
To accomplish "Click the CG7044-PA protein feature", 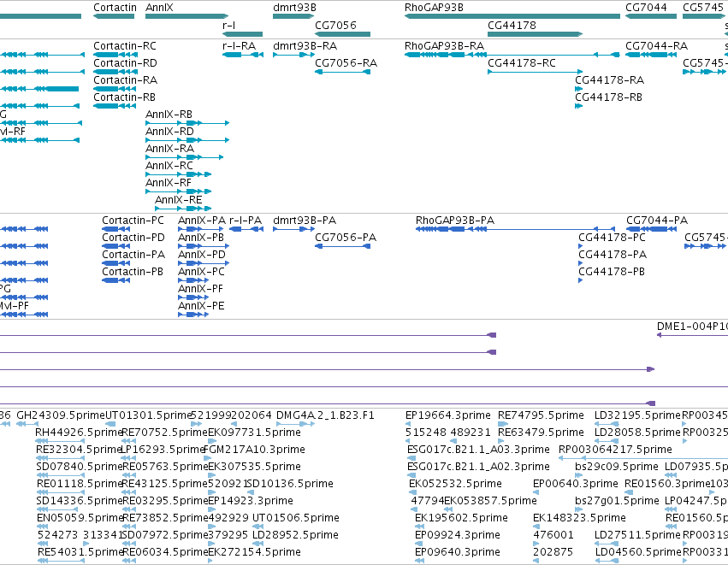I will (x=649, y=229).
